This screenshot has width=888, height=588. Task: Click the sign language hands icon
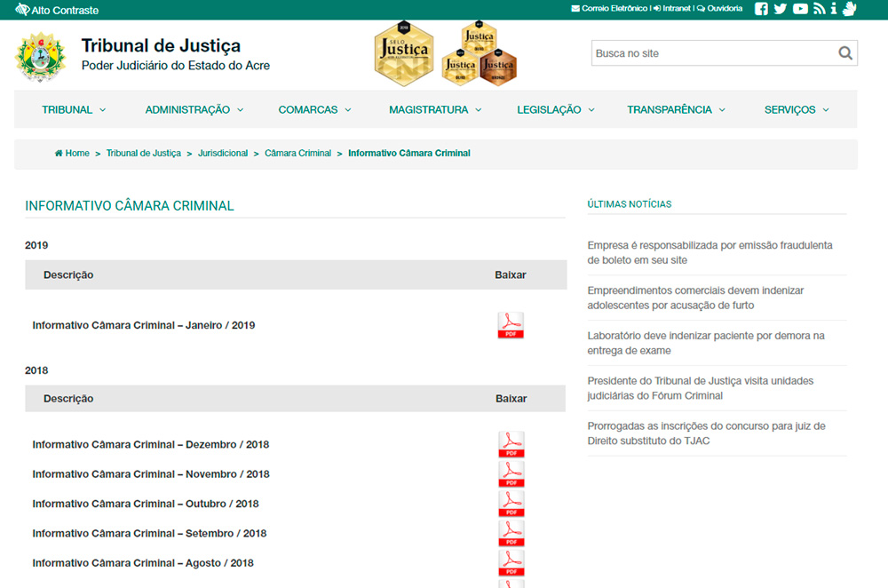click(849, 9)
